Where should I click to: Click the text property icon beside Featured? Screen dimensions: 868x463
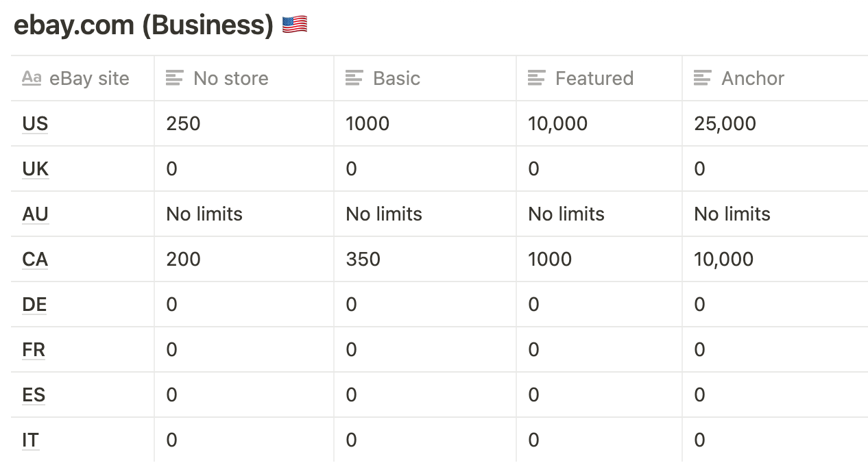(537, 78)
